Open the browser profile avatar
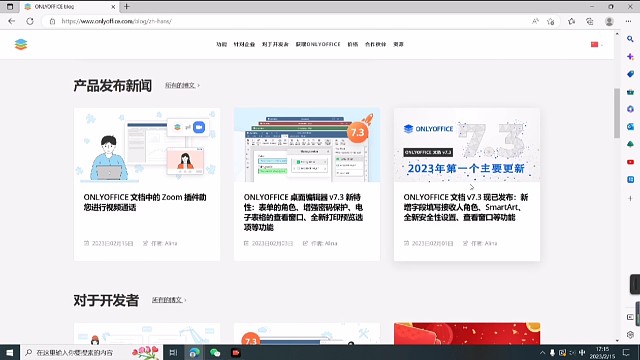The width and height of the screenshot is (640, 360). (609, 21)
